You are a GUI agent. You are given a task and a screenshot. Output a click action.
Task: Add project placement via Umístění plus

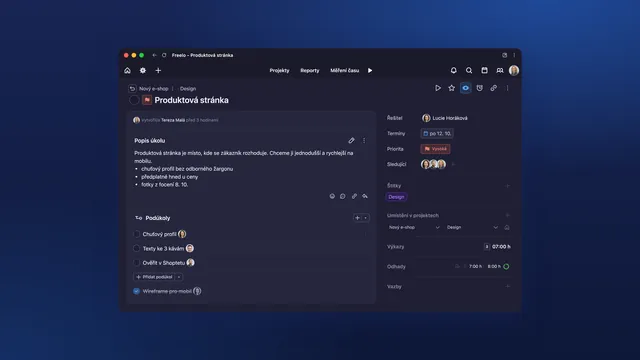point(507,216)
